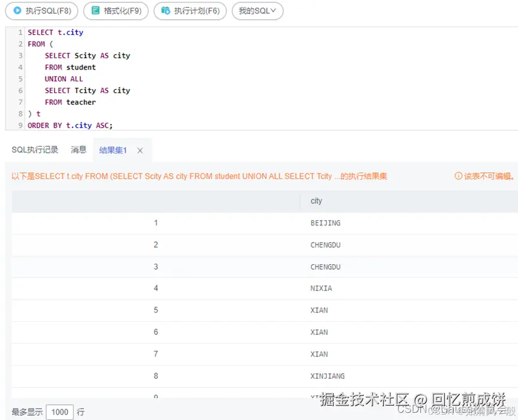Click the 该表不可编辑 notice
This screenshot has width=518, height=420.
489,176
